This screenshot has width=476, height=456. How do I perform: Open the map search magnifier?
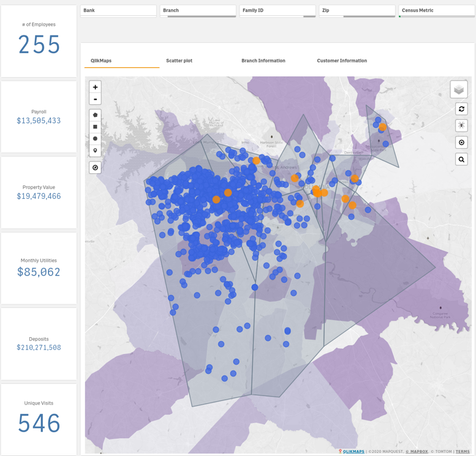pos(461,160)
